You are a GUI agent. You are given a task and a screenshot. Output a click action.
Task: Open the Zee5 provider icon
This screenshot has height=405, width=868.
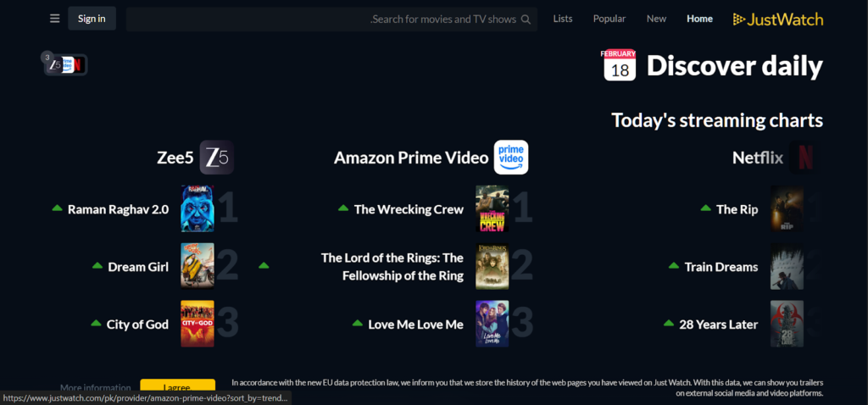coord(216,158)
